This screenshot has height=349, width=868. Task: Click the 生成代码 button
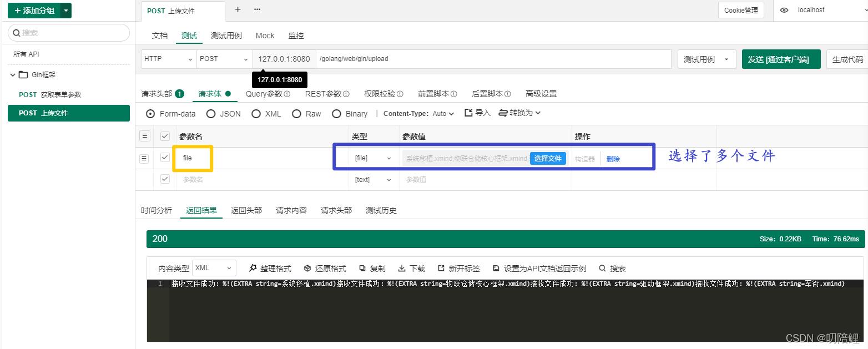coord(847,59)
